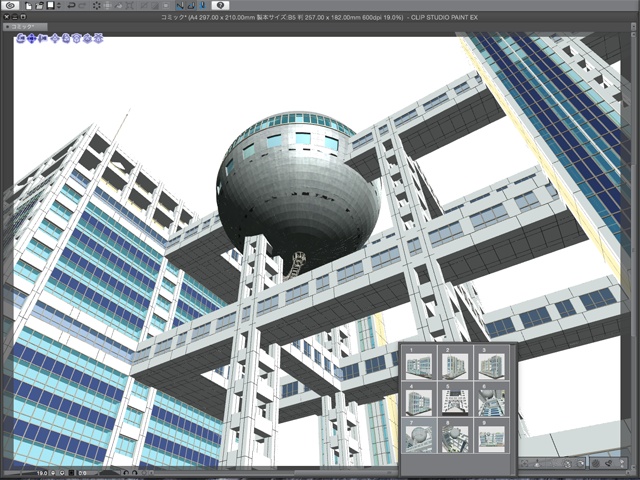Adjust the canvas rotation slider

[108, 473]
